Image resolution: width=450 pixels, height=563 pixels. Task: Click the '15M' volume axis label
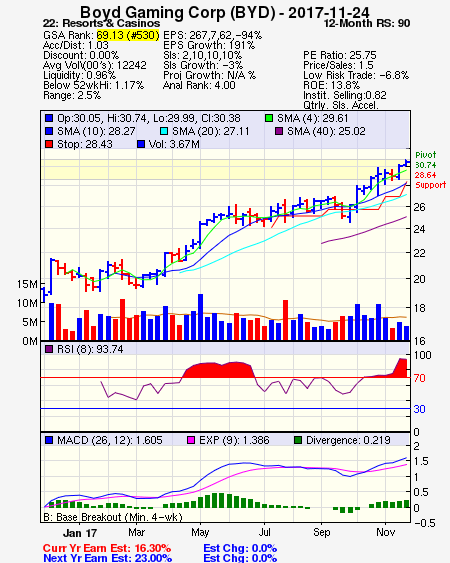[x=27, y=284]
